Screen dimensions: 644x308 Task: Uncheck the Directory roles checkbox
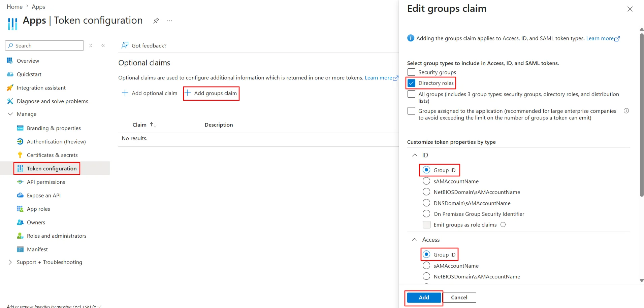tap(411, 83)
